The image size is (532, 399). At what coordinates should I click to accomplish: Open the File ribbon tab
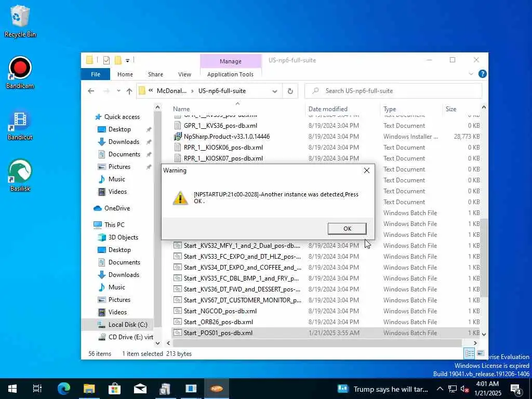pyautogui.click(x=96, y=74)
